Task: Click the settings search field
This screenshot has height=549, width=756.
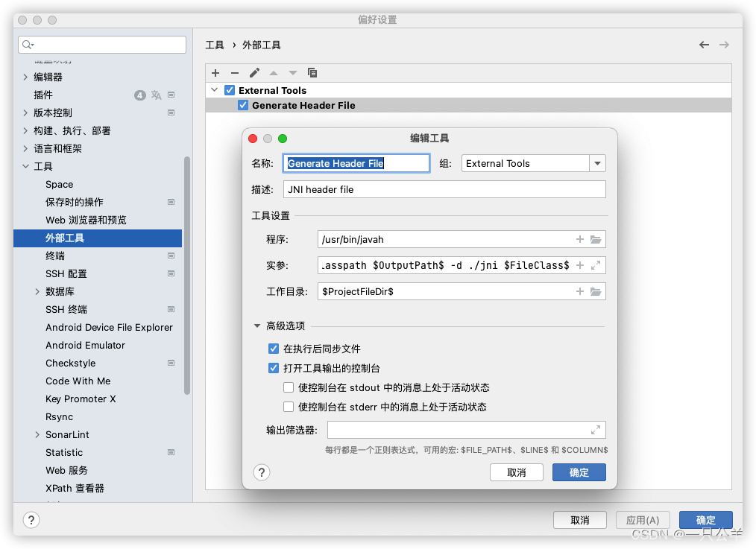Action: (x=101, y=44)
